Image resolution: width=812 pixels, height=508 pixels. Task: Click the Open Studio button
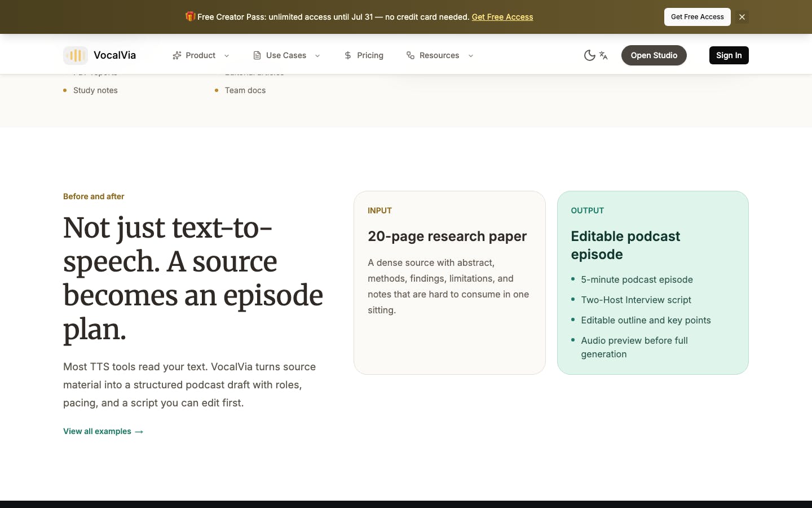(x=654, y=55)
